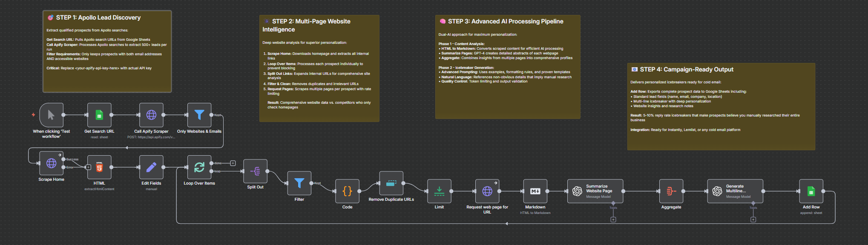Screen dimensions: 868x245
Task: Click the Add Row sheets node
Action: [x=811, y=191]
